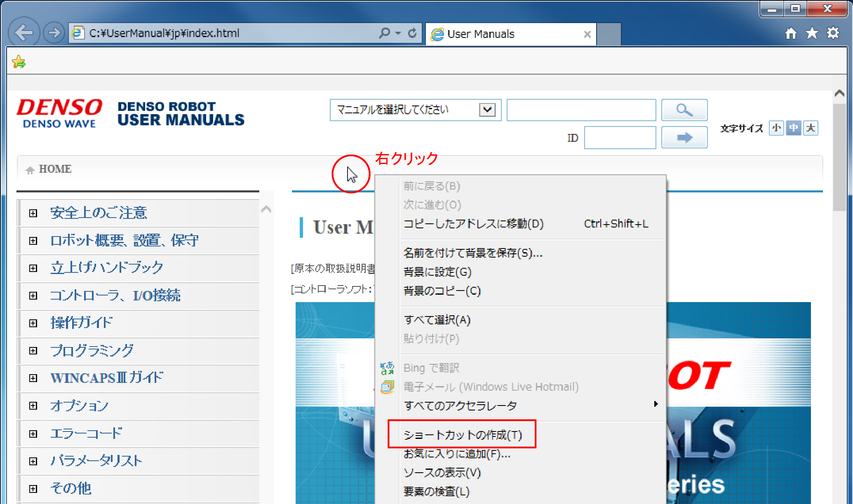Expand the プログラミング tree node
This screenshot has width=853, height=504.
tap(33, 351)
